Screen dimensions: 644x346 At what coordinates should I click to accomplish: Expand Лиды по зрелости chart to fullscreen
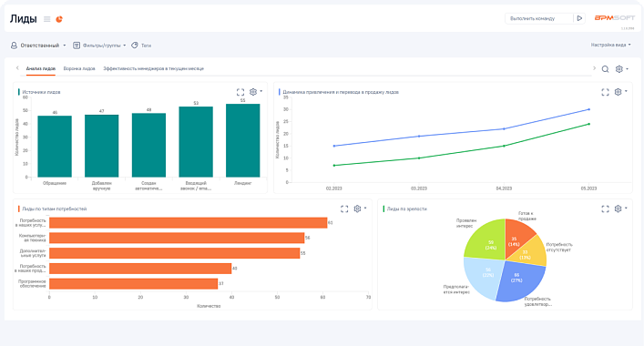(x=605, y=209)
